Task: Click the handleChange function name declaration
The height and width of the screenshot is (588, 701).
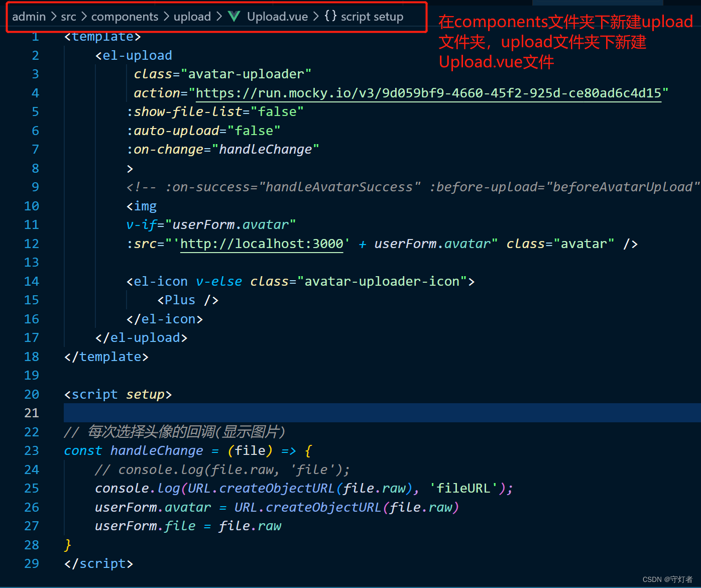Action: [157, 450]
